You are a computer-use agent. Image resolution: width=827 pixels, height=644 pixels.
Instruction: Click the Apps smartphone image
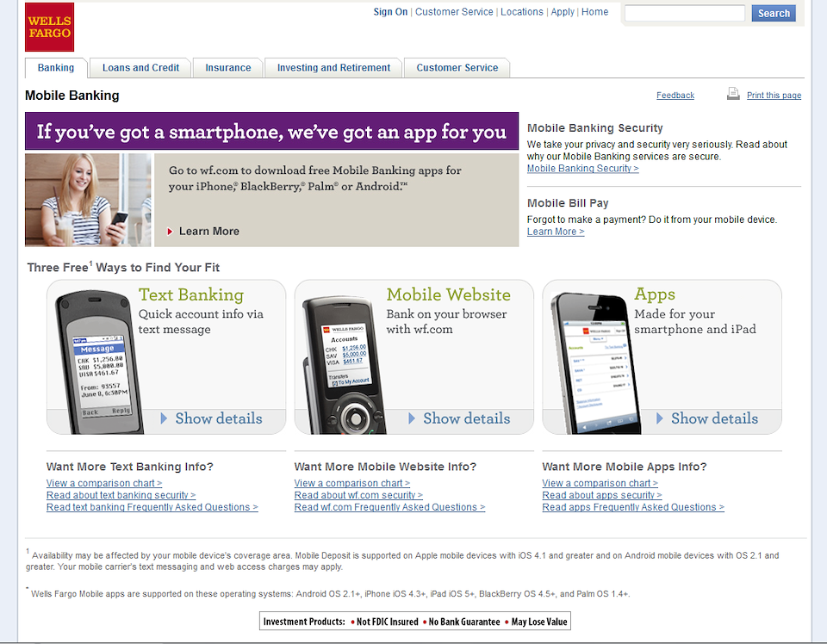595,363
